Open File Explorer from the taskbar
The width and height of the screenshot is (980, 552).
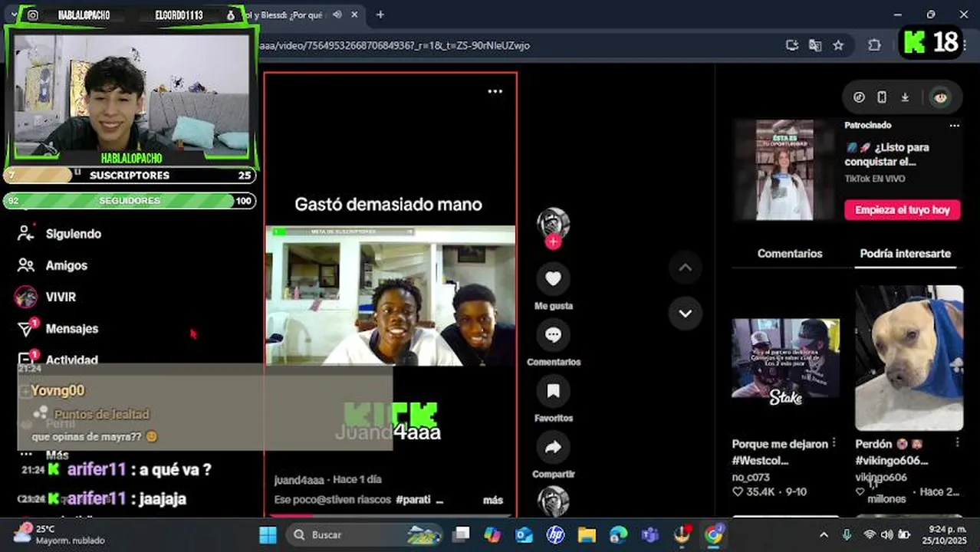pos(587,534)
